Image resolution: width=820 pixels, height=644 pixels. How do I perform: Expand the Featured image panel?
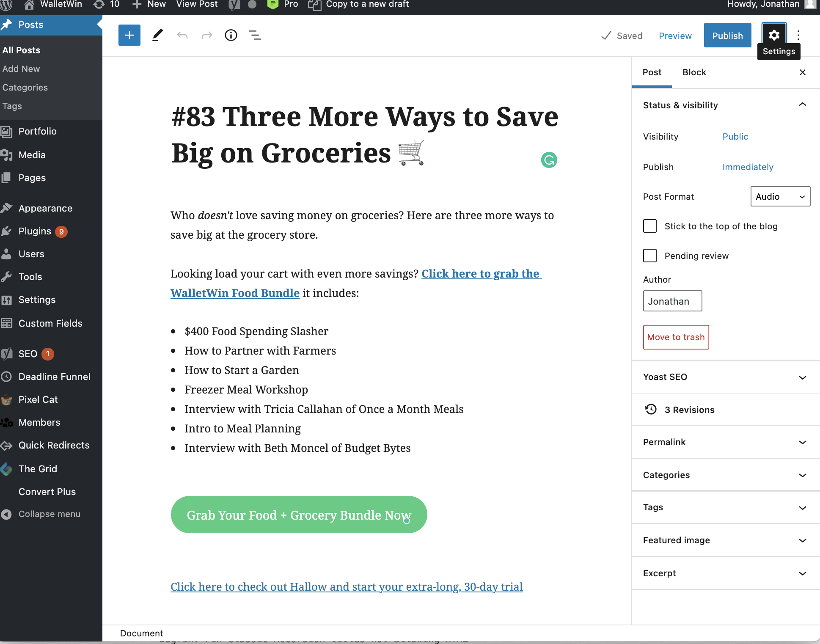point(726,540)
